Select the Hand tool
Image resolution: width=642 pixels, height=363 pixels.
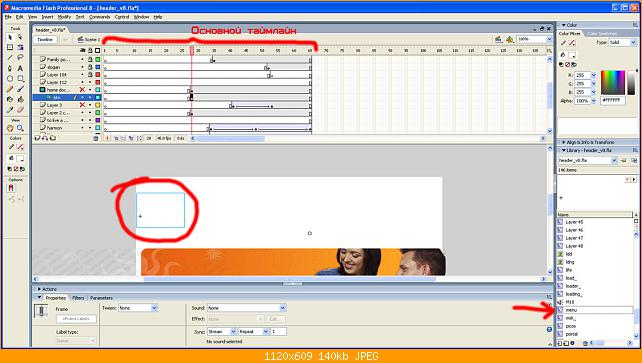tap(10, 128)
